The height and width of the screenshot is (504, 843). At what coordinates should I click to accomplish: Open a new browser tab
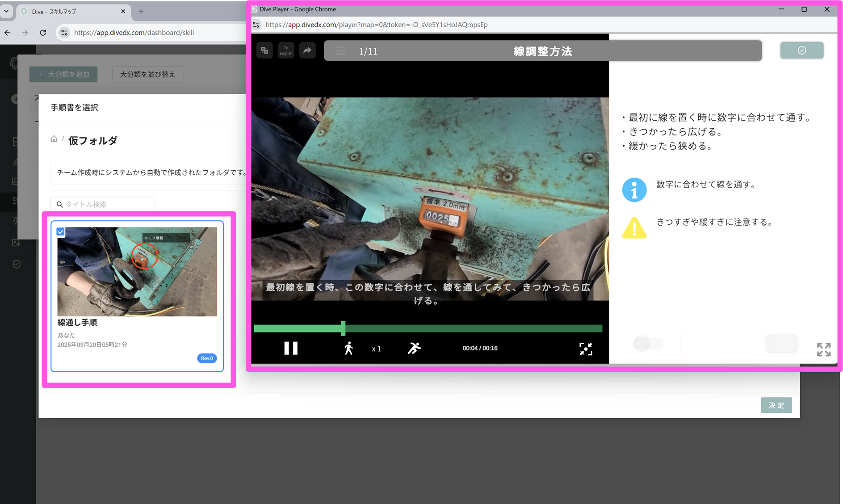pyautogui.click(x=141, y=12)
